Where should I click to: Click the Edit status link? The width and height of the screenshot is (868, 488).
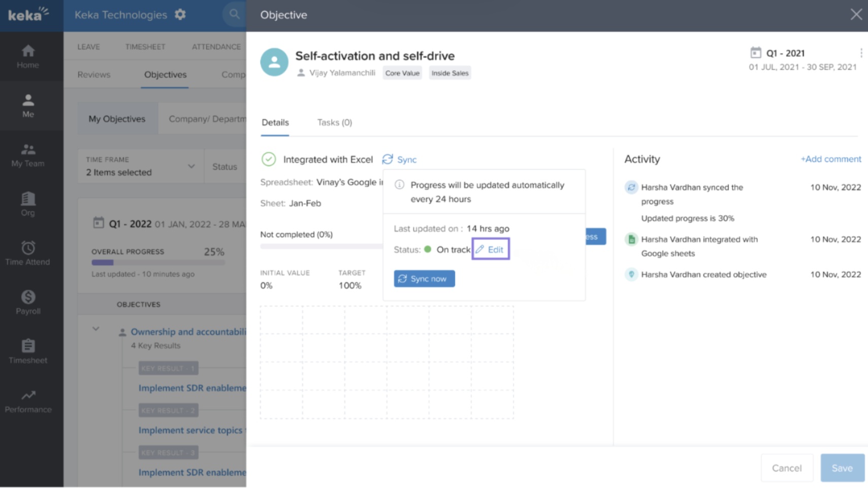click(x=490, y=249)
